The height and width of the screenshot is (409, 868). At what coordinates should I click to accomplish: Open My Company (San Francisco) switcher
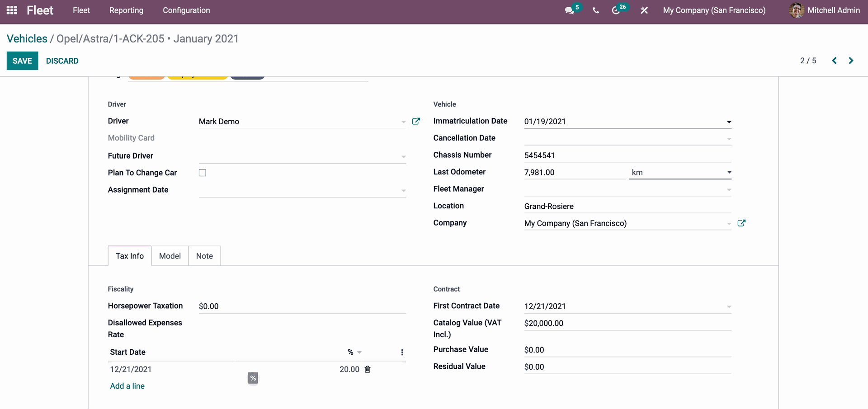click(714, 10)
